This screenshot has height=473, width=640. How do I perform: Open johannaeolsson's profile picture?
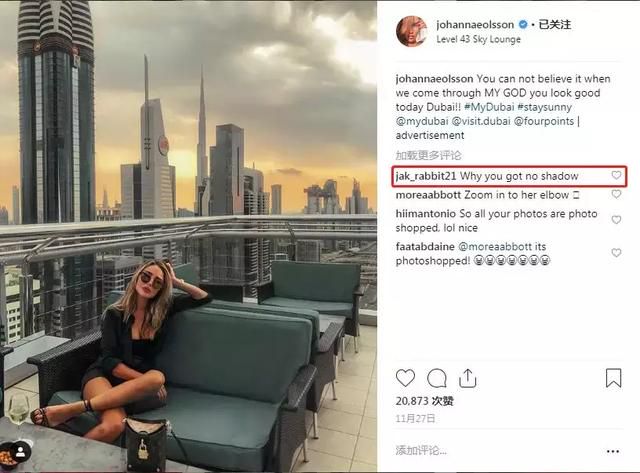point(411,31)
